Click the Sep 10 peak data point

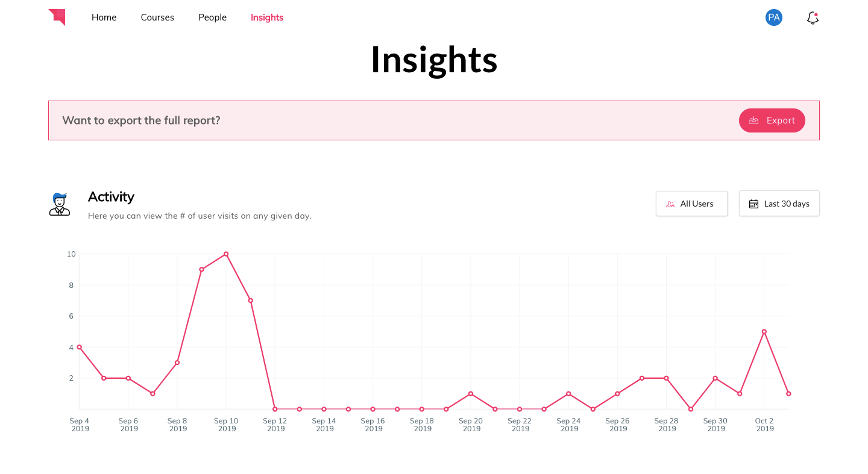[x=226, y=254]
